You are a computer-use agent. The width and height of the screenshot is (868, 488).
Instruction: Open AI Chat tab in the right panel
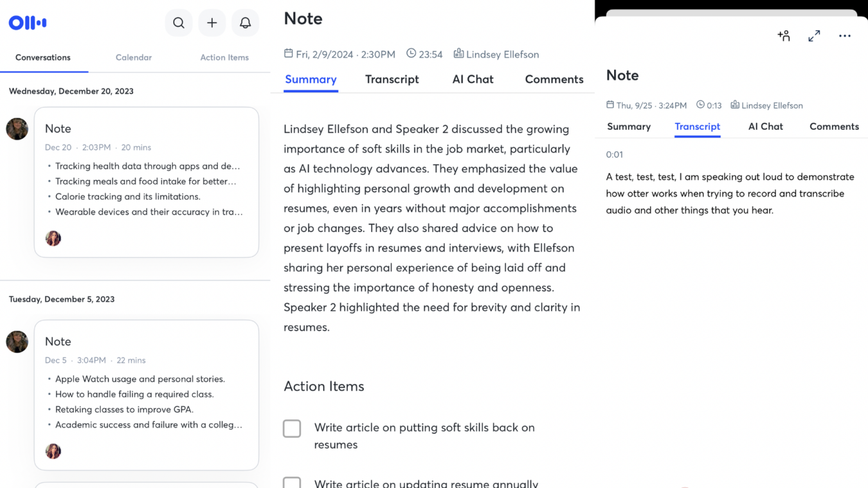pyautogui.click(x=766, y=127)
